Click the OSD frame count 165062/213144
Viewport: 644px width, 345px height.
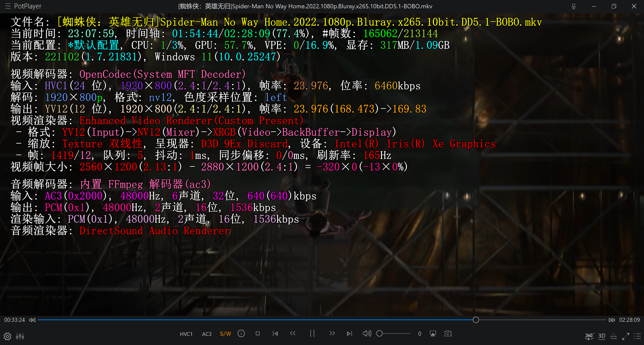(x=400, y=34)
